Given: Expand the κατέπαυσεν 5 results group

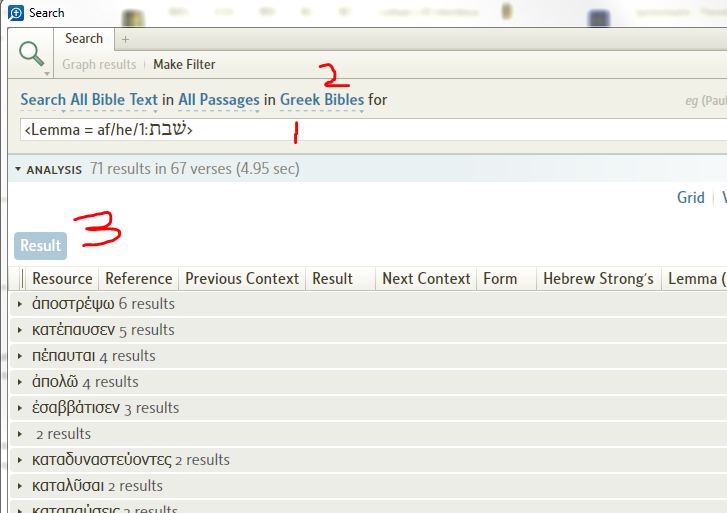Looking at the screenshot, I should 19,330.
